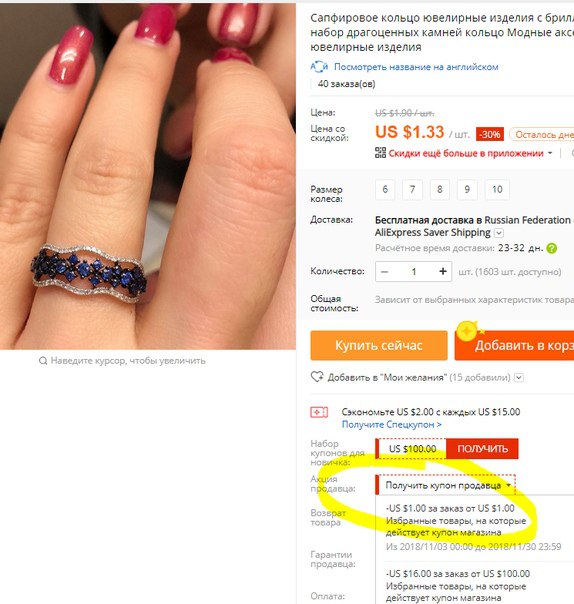Select ring size 8
Viewport: 574px width, 604px height.
(439, 189)
